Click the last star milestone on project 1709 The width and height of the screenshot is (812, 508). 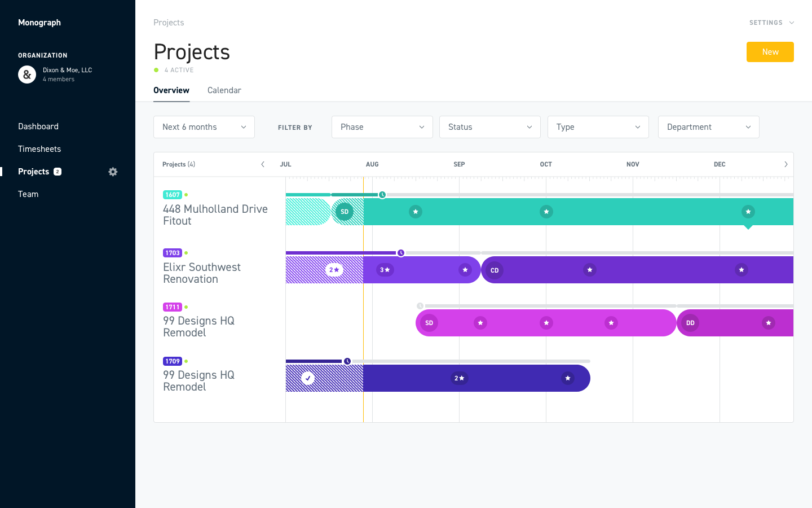coord(568,378)
